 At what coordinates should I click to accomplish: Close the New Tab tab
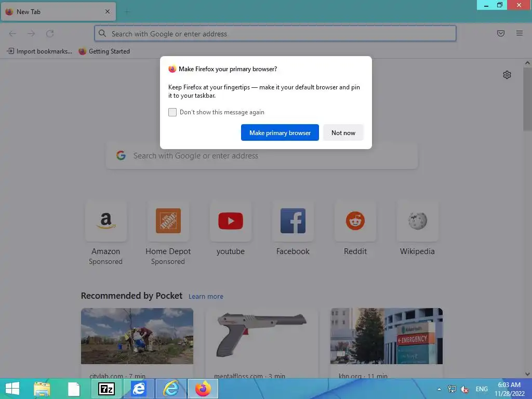pyautogui.click(x=108, y=11)
